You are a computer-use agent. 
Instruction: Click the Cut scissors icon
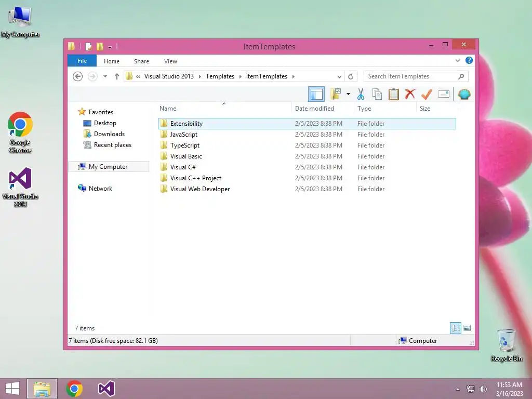pos(361,94)
